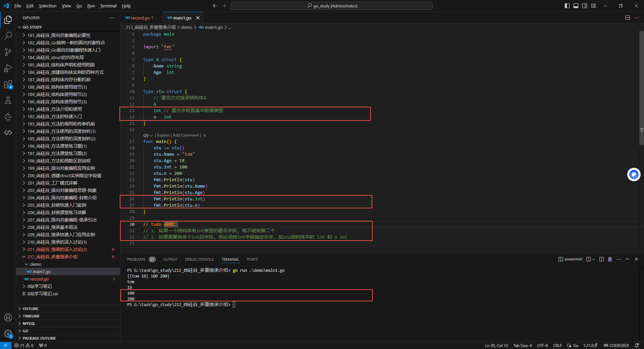
Task: Expand the OUTLINE section
Action: point(31,309)
